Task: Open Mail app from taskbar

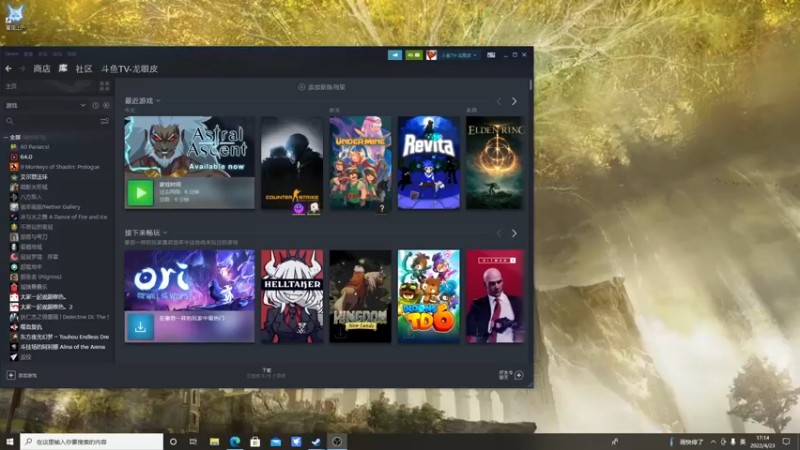Action: 276,441
